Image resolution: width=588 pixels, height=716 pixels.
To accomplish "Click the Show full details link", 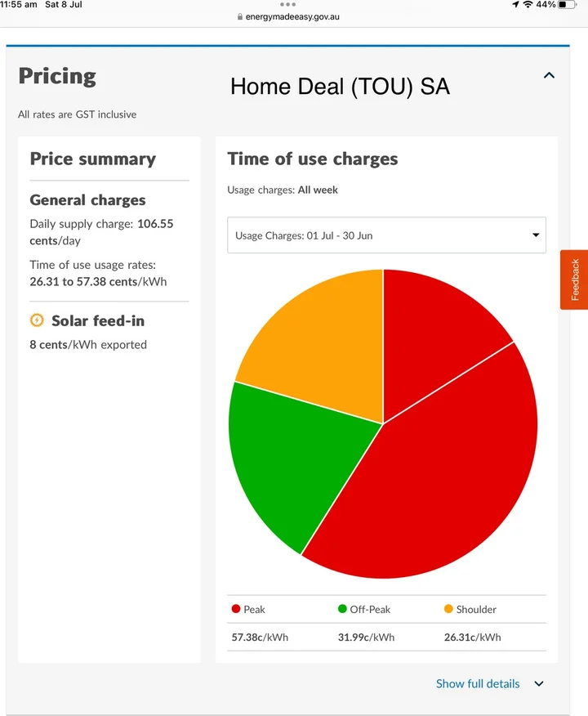I will point(478,683).
